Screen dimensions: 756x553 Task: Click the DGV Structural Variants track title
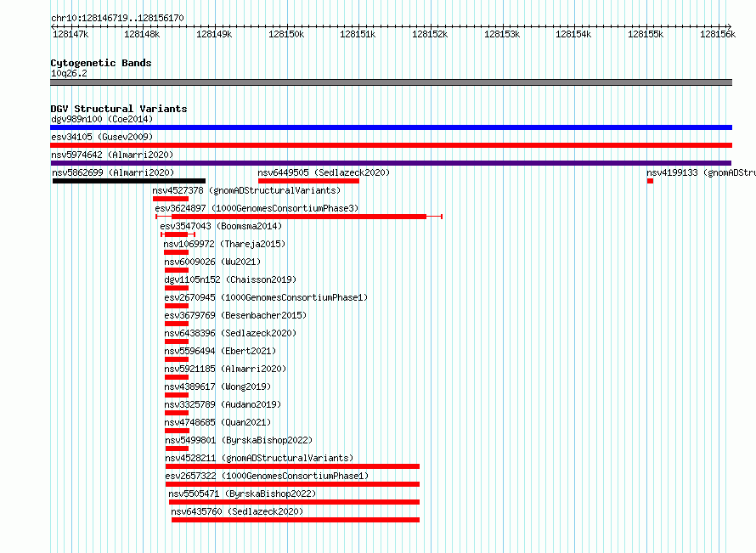(119, 109)
